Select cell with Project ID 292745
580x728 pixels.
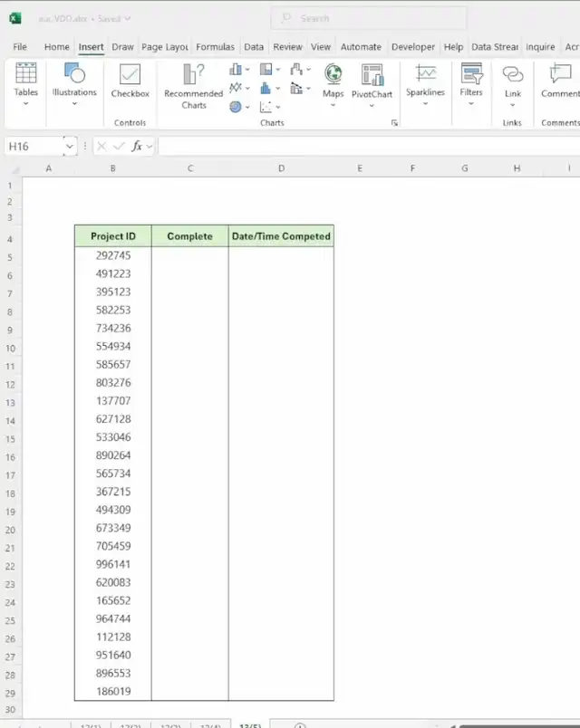(x=113, y=255)
